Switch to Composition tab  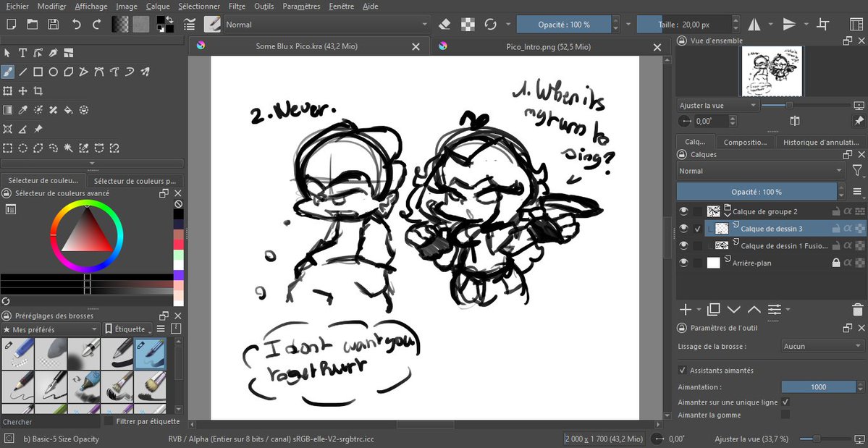click(x=745, y=142)
